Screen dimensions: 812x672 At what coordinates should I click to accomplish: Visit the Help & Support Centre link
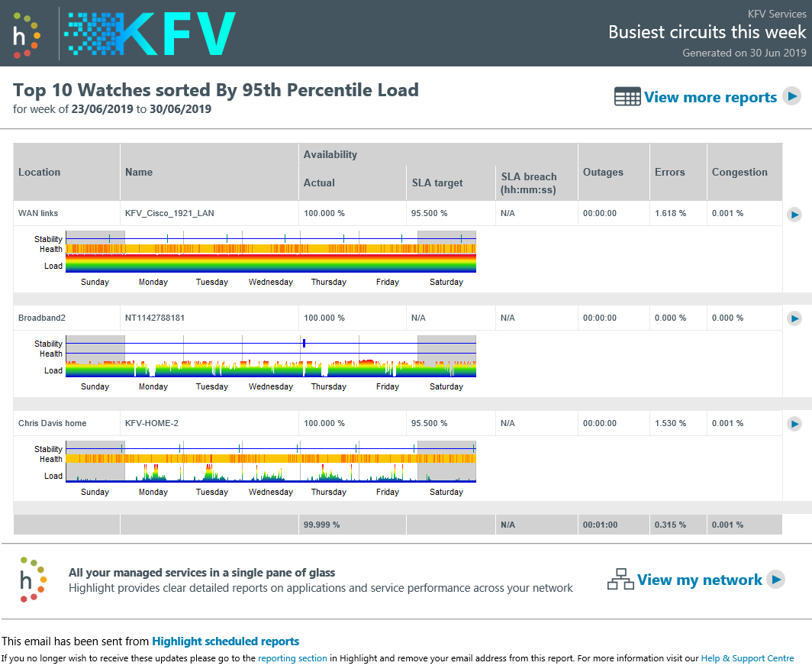click(x=746, y=658)
